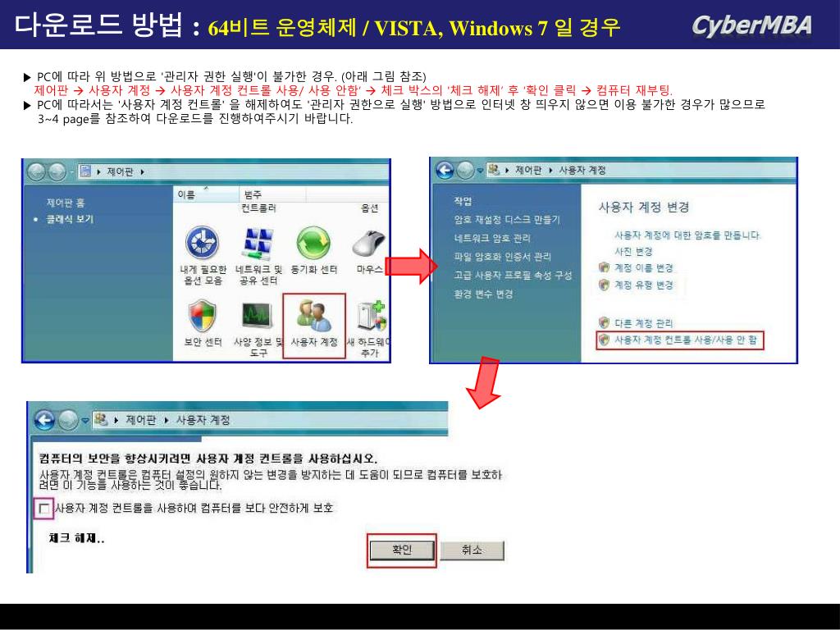Open the 마우스 control panel icon
The image size is (840, 630).
coord(370,249)
